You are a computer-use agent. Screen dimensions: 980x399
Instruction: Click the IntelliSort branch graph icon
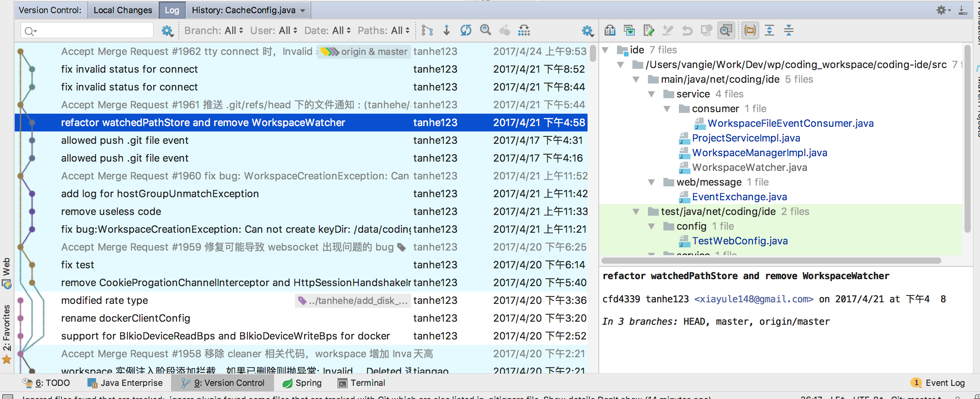pos(427,30)
